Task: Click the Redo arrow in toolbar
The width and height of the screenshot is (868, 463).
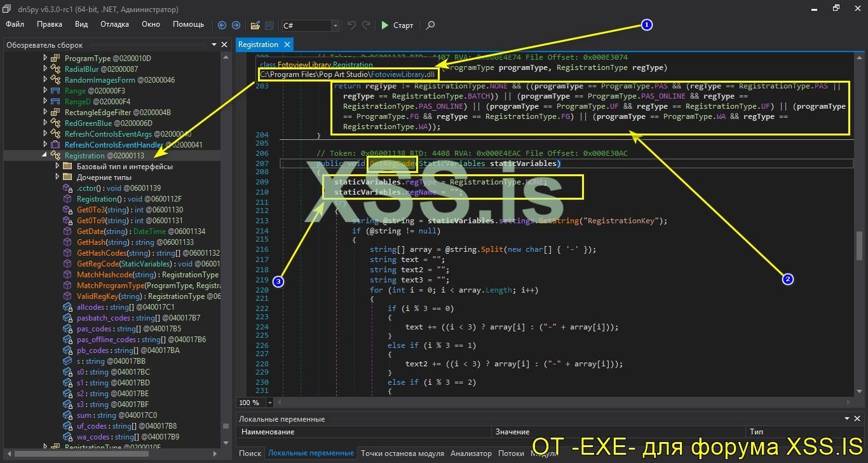Action: pyautogui.click(x=366, y=25)
